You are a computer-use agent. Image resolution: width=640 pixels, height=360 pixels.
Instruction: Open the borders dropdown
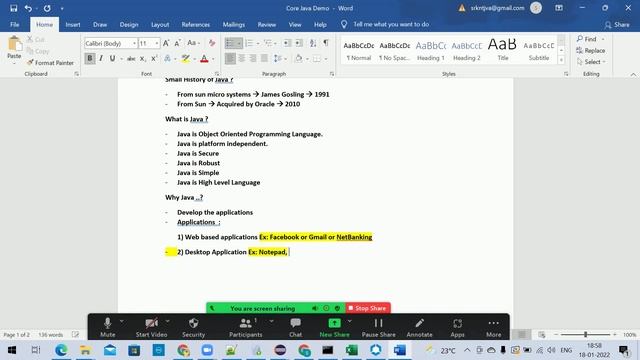point(326,59)
